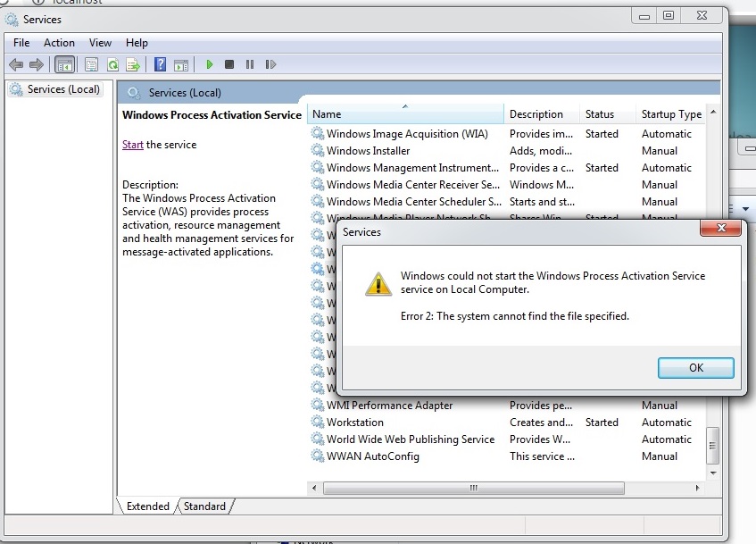Click the Start the service link

133,145
